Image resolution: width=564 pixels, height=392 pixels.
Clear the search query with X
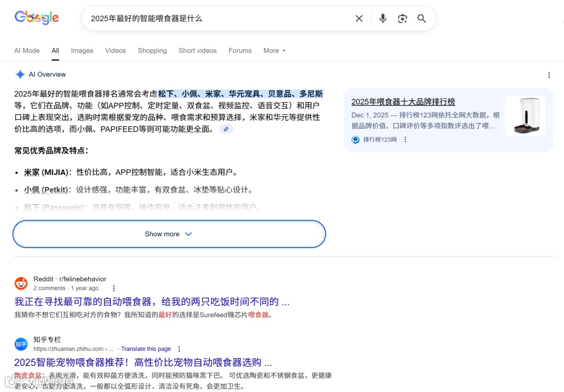[359, 18]
